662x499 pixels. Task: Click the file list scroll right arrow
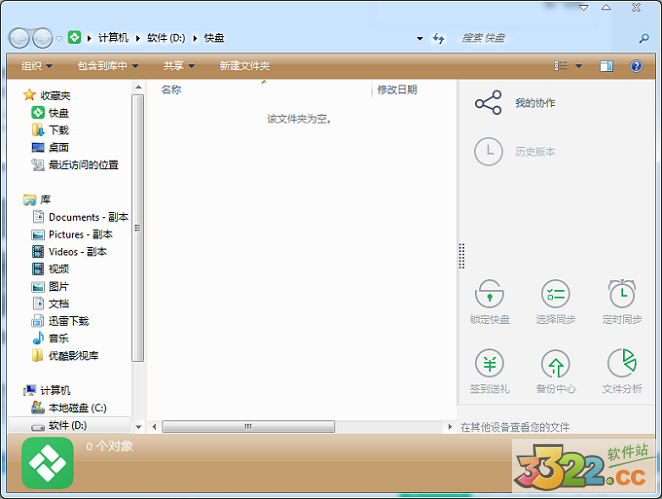(450, 426)
